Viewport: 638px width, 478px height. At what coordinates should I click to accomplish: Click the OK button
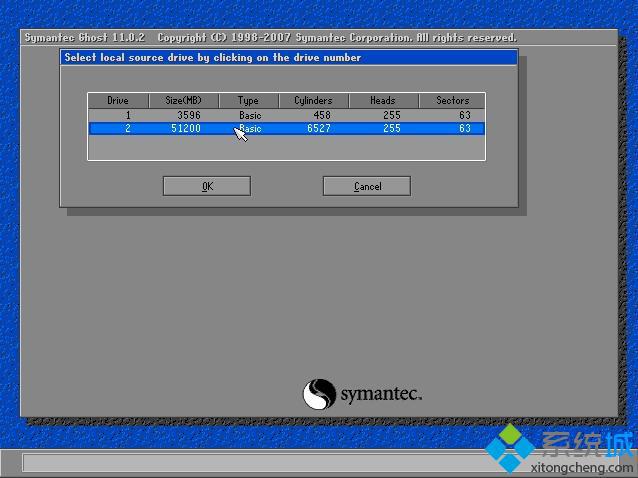(207, 186)
